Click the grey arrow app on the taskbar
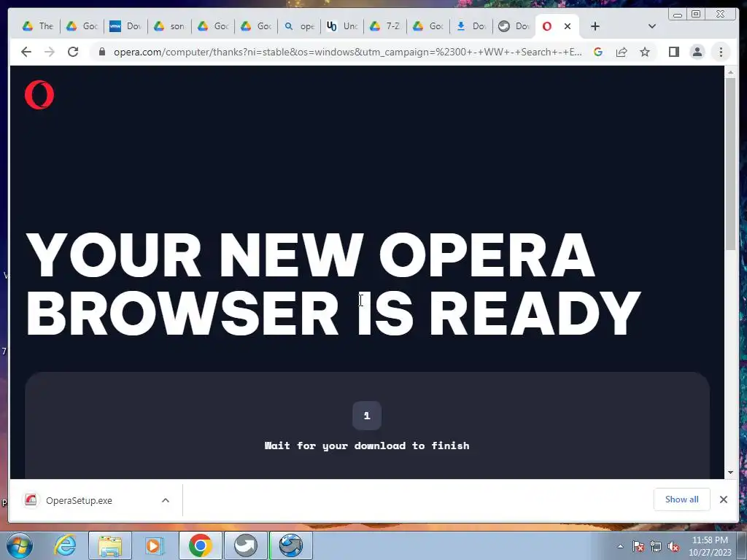 click(x=246, y=545)
